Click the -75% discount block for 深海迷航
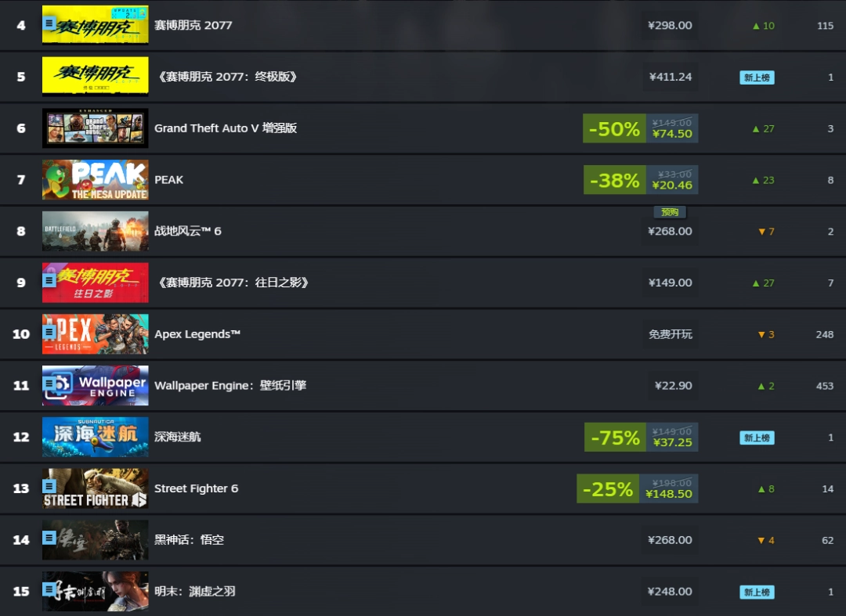Viewport: 846px width, 616px height. (x=615, y=437)
